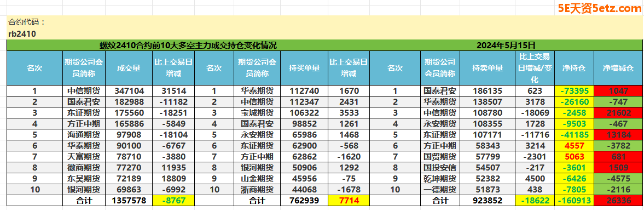Viewport: 644px width, 210px height.
Task: Select the red total 7714 cell
Action: tap(349, 201)
